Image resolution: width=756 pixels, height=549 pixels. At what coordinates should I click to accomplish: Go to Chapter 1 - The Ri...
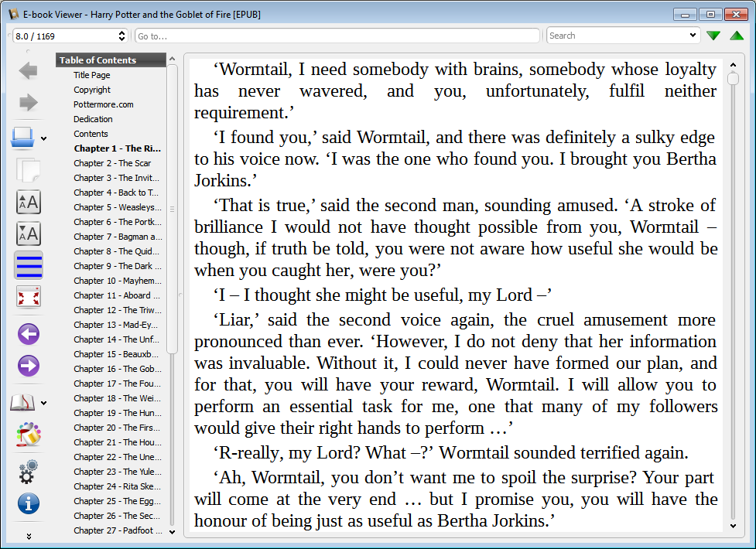pyautogui.click(x=117, y=148)
